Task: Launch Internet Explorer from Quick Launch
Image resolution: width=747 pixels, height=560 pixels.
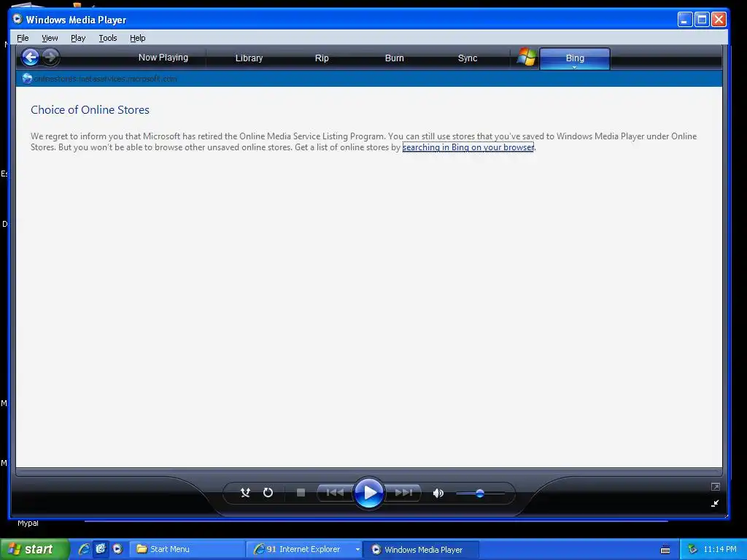Action: point(84,549)
